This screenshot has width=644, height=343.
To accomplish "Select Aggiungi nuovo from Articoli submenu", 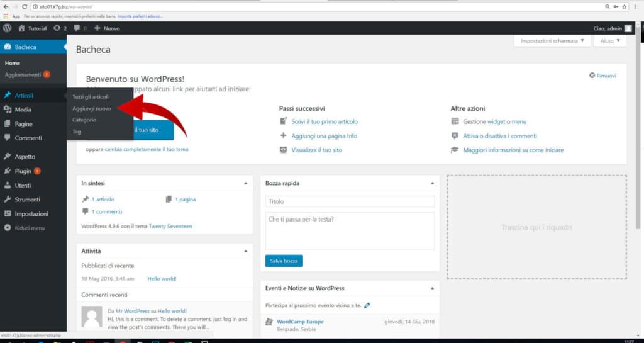I will pyautogui.click(x=92, y=108).
